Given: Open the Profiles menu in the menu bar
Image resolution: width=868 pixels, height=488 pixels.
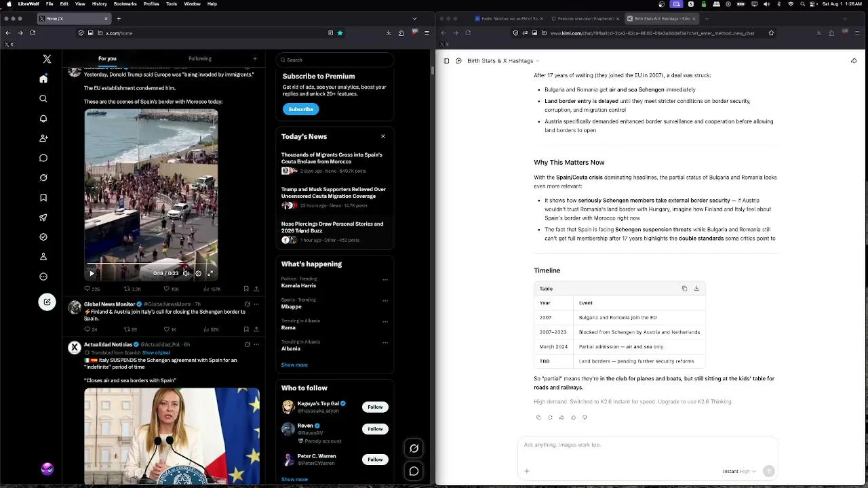Looking at the screenshot, I should (151, 4).
